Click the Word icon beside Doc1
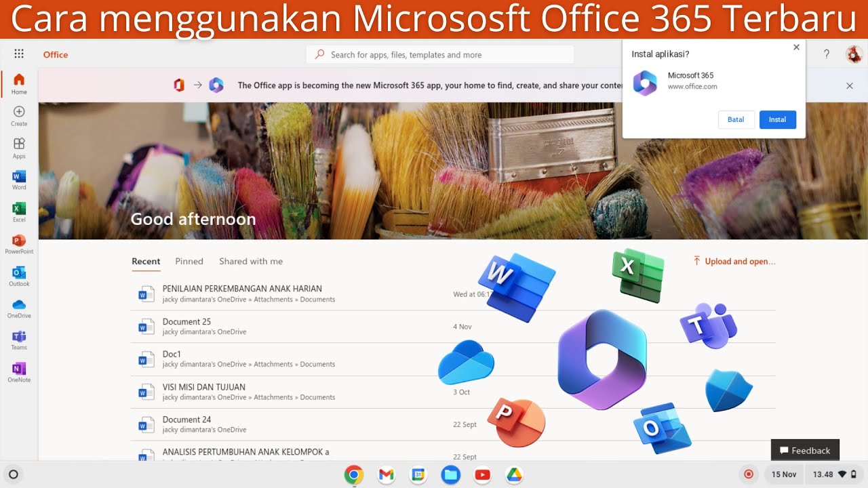The height and width of the screenshot is (488, 868). pyautogui.click(x=146, y=359)
